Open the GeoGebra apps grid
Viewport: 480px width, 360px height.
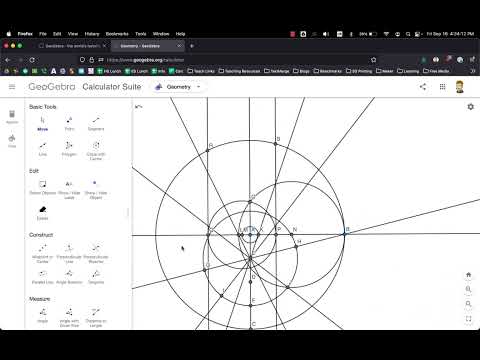[442, 87]
